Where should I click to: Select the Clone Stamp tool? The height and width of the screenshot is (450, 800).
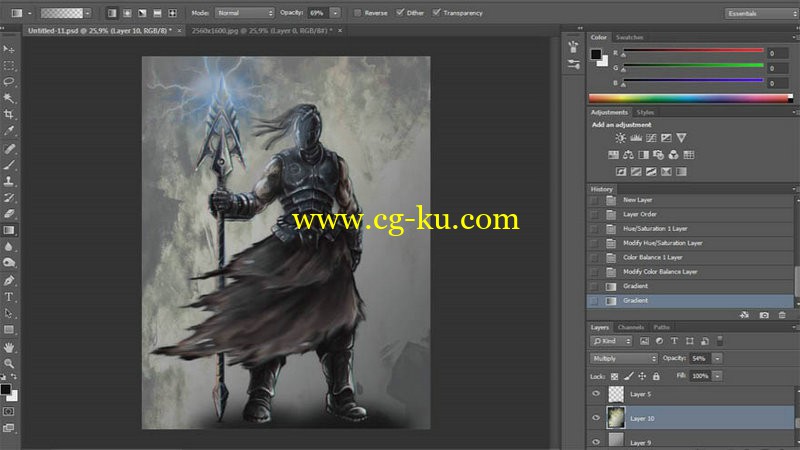(9, 181)
